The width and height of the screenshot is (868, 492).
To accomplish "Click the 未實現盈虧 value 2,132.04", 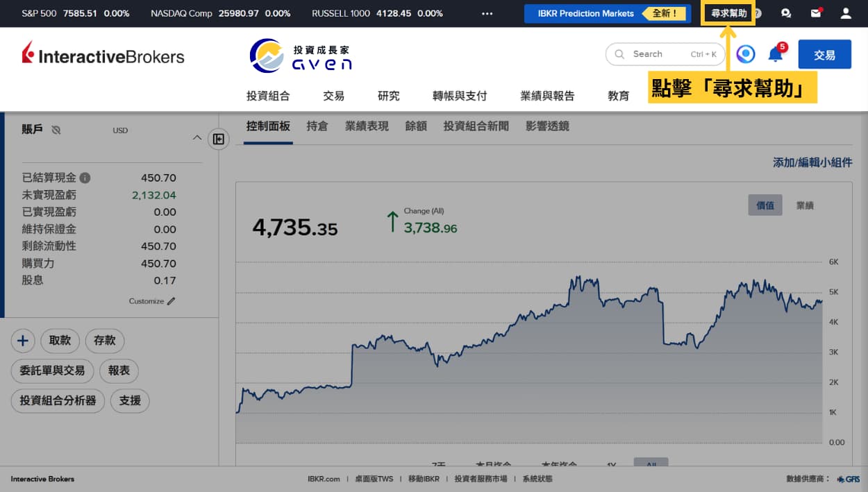I will 153,195.
